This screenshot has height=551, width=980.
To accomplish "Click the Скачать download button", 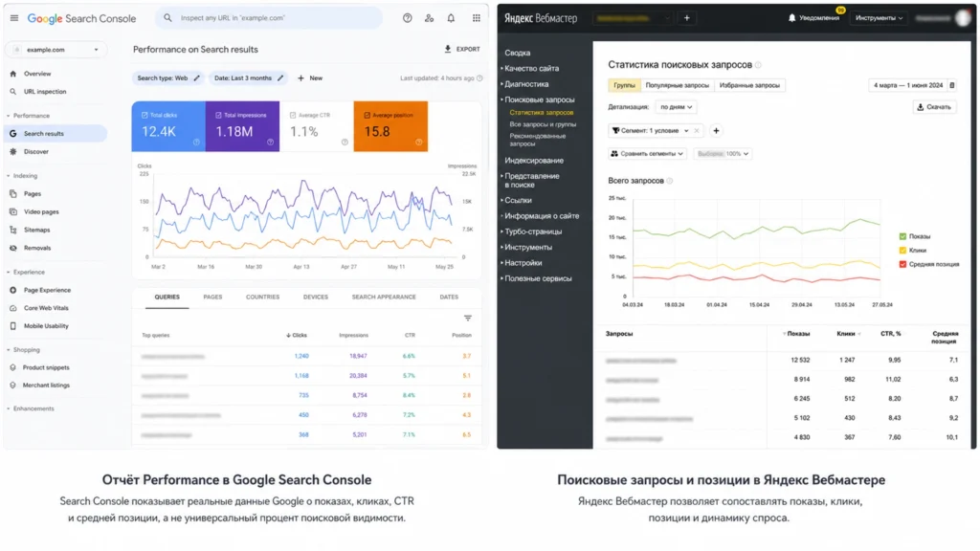I will pos(934,107).
